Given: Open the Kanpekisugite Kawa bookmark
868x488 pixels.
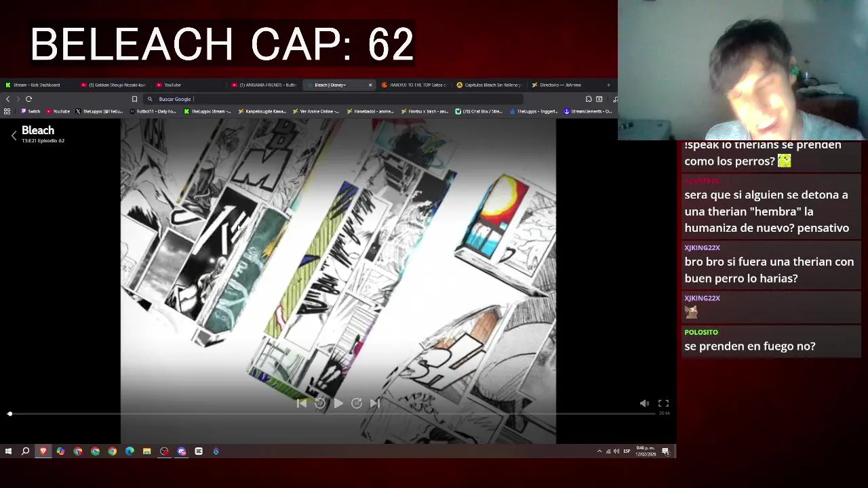Looking at the screenshot, I should pyautogui.click(x=262, y=111).
